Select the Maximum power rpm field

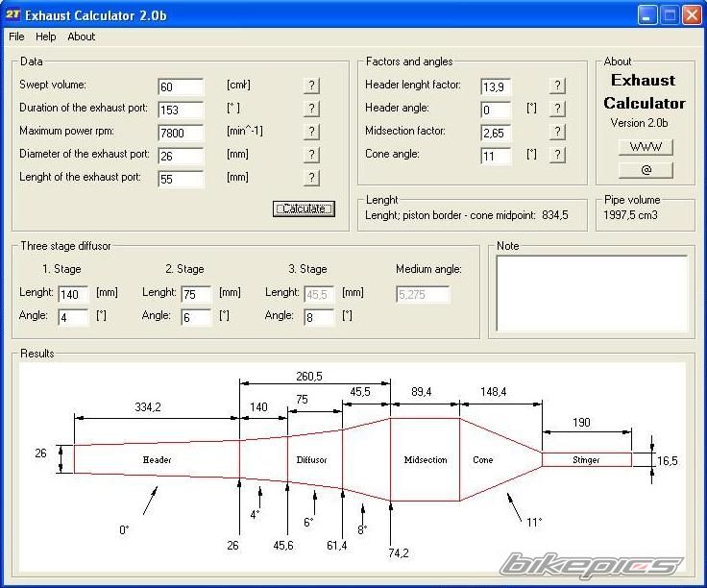click(181, 133)
